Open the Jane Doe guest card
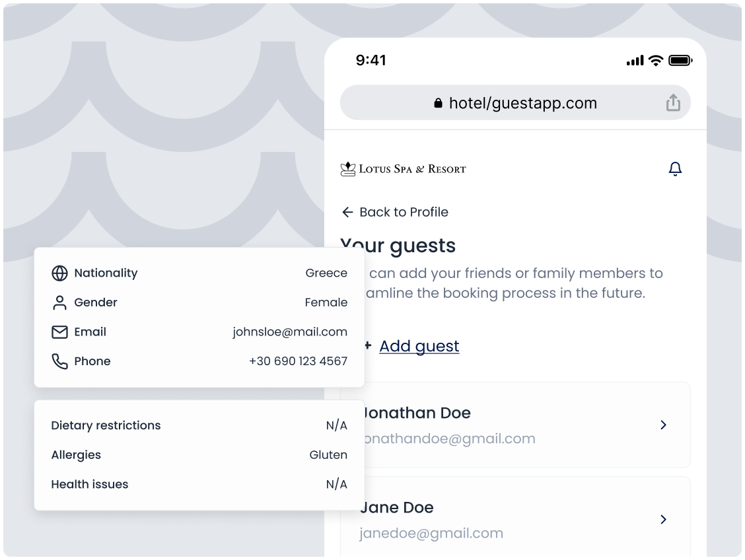 (x=515, y=517)
